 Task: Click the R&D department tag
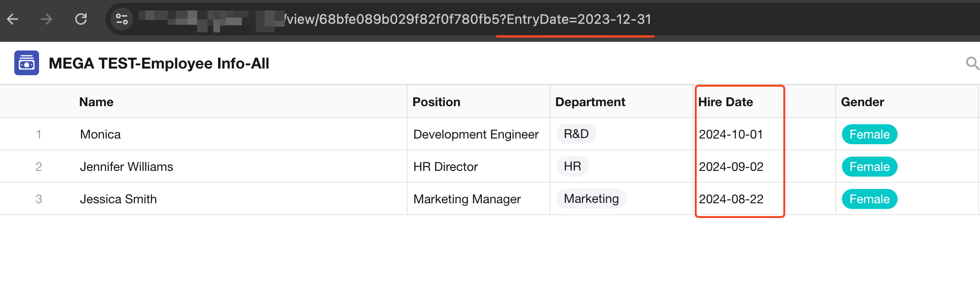[576, 134]
